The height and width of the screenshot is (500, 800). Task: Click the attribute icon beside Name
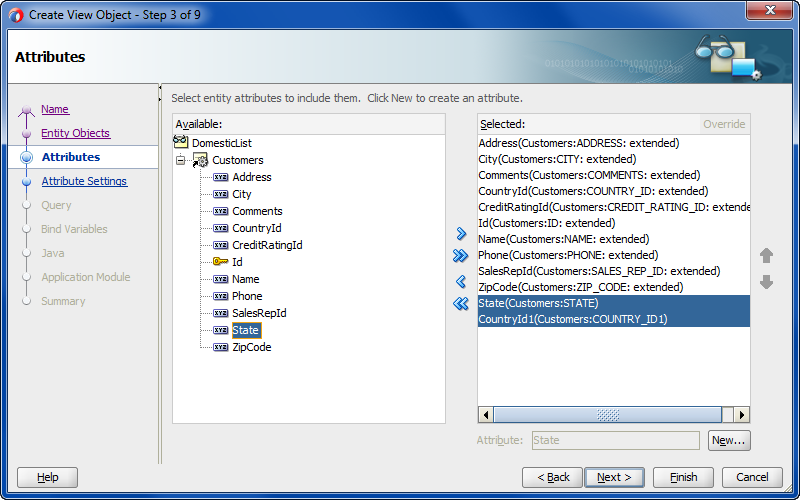220,279
